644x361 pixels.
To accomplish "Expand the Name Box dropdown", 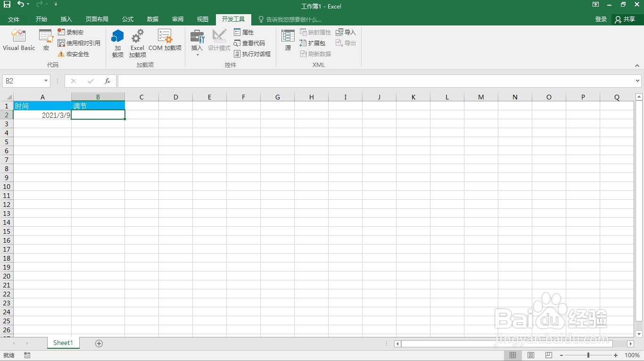I will tap(46, 81).
